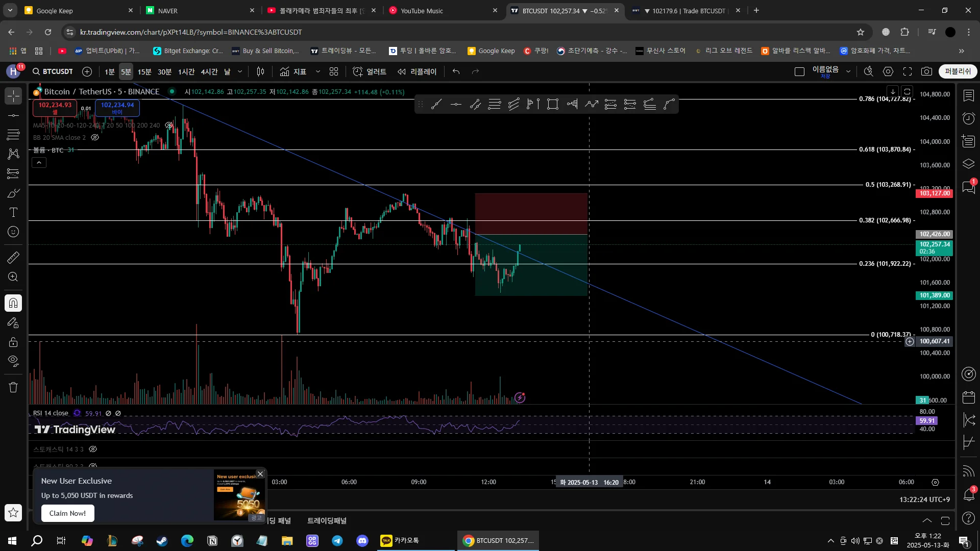Click the undo arrow in toolbar

coord(456,71)
